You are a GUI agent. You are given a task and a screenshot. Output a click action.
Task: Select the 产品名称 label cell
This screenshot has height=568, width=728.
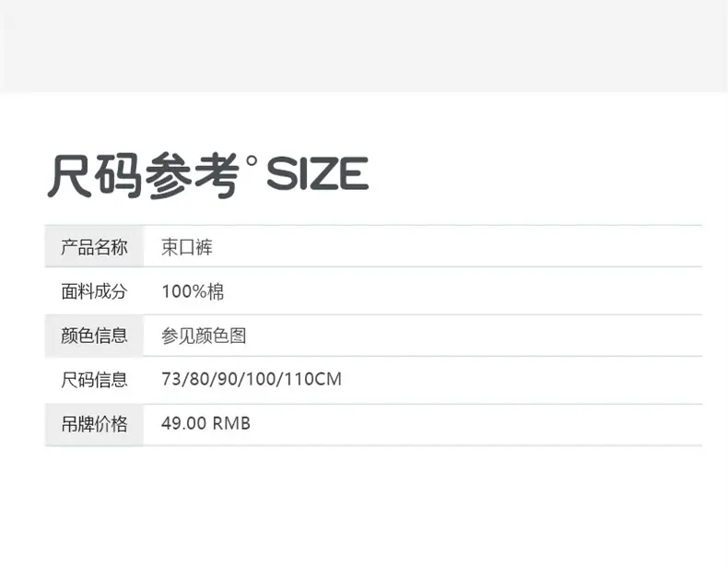[94, 246]
